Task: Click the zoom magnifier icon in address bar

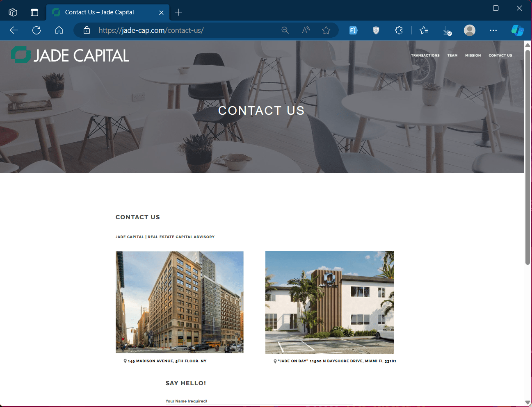Action: click(x=285, y=30)
